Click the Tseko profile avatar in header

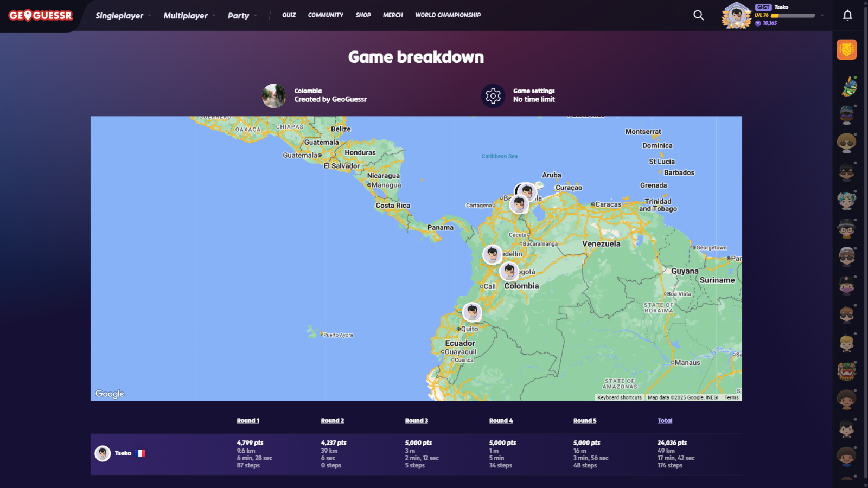point(736,15)
